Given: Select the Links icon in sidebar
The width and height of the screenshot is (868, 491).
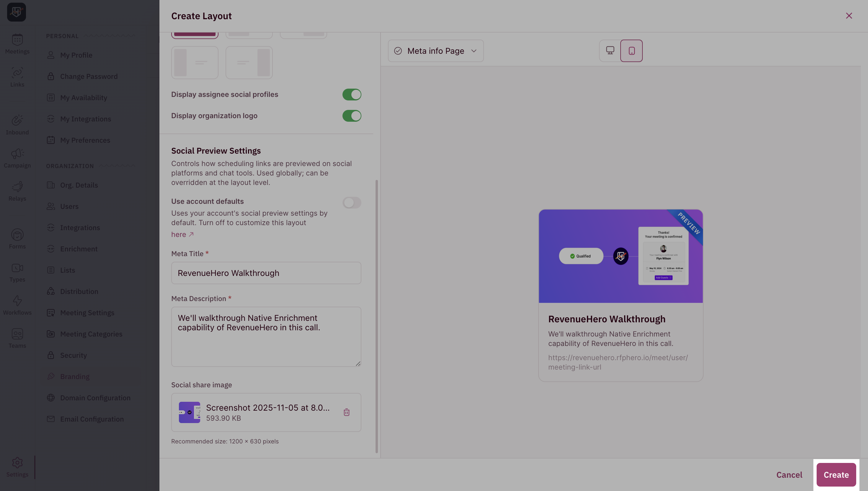Looking at the screenshot, I should [17, 77].
